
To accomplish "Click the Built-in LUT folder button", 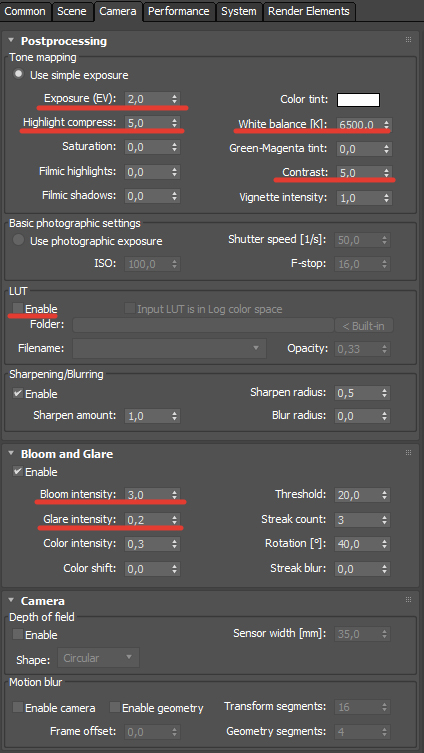I will (364, 326).
